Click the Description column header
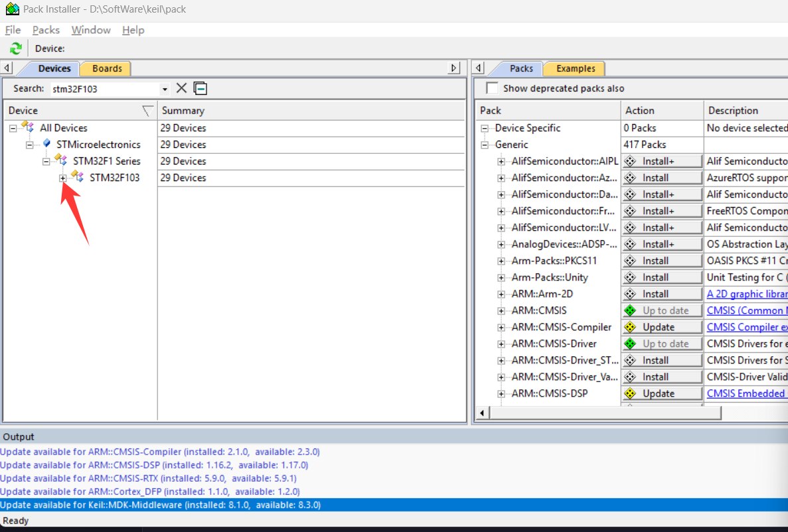 tap(746, 111)
